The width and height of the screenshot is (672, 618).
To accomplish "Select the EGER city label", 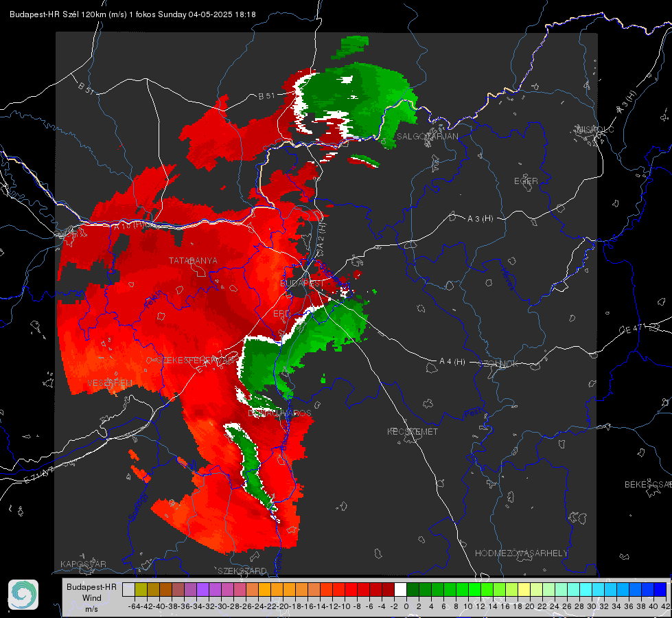I will pyautogui.click(x=526, y=181).
